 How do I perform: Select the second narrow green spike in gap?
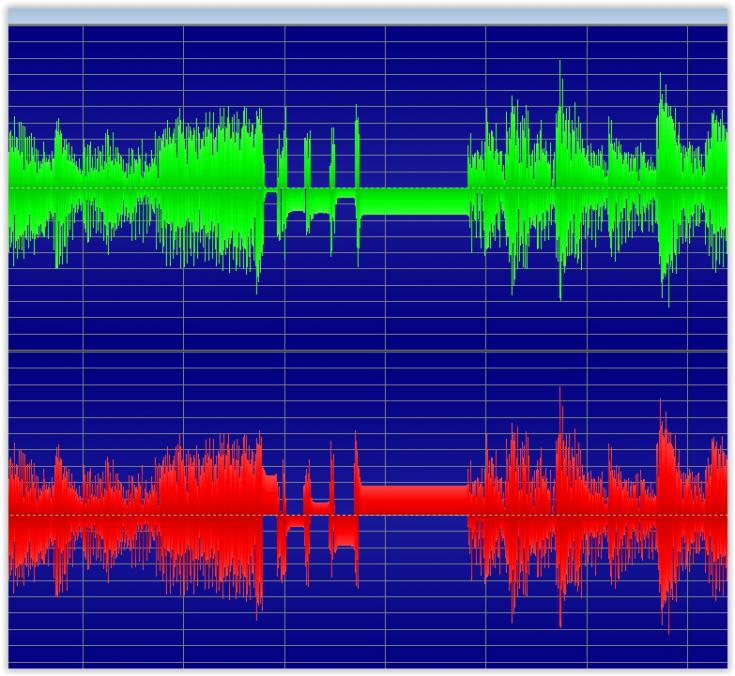(307, 170)
